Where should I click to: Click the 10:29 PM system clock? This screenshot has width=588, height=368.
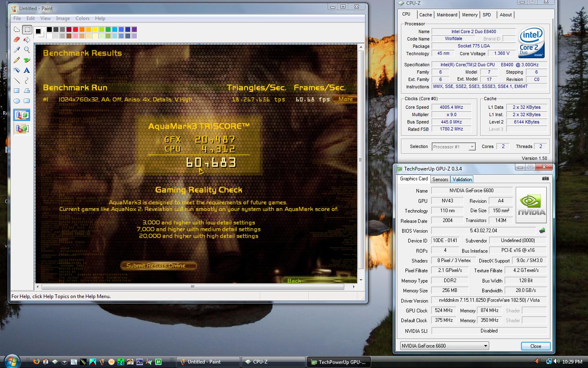click(572, 361)
